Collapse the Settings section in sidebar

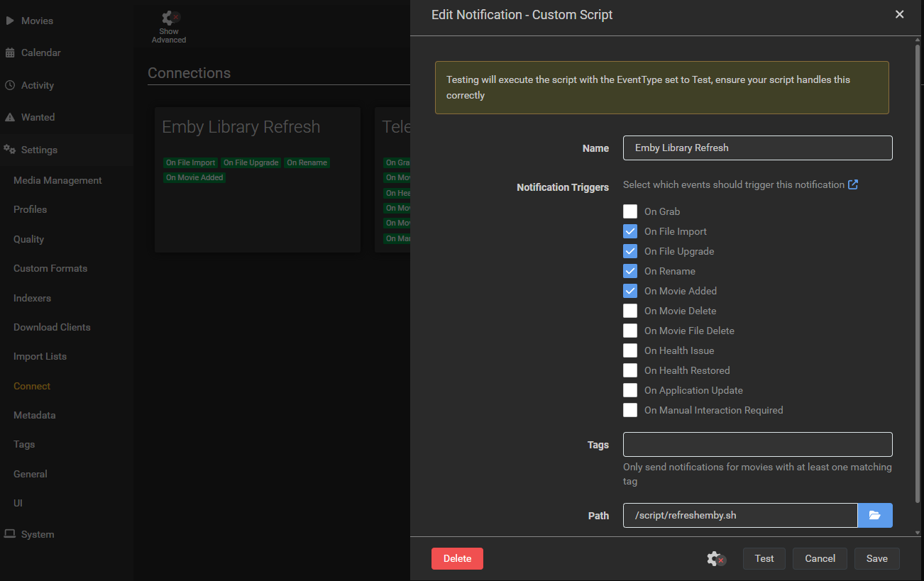point(39,150)
